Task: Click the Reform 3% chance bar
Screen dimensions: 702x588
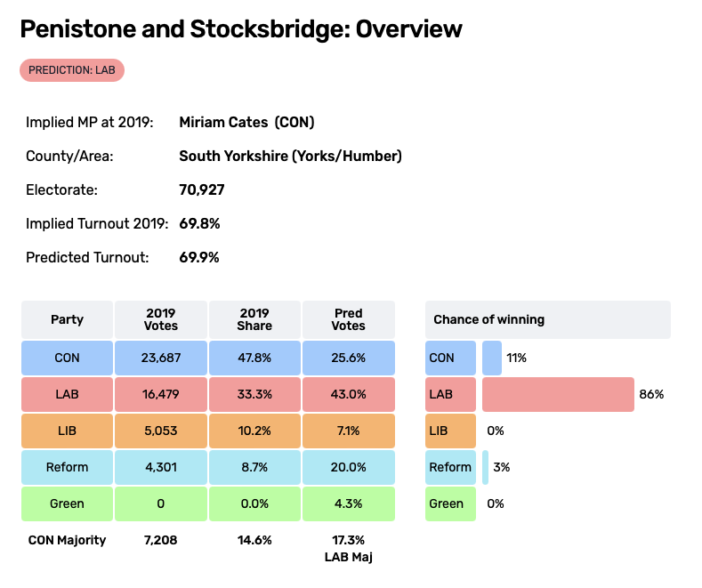Action: click(x=485, y=468)
